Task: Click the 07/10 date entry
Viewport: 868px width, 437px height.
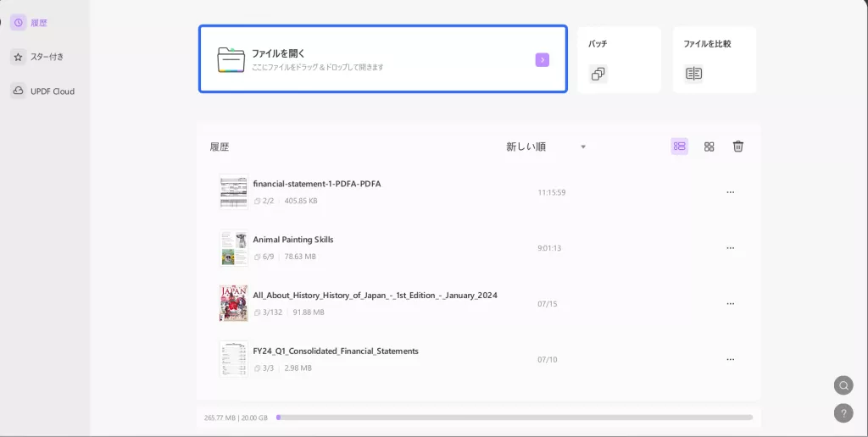Action: (x=547, y=360)
